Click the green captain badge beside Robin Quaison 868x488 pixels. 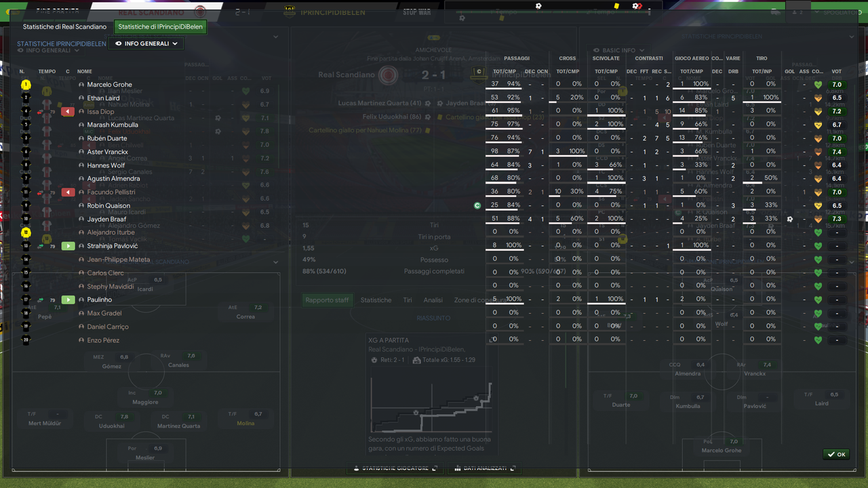pyautogui.click(x=477, y=205)
